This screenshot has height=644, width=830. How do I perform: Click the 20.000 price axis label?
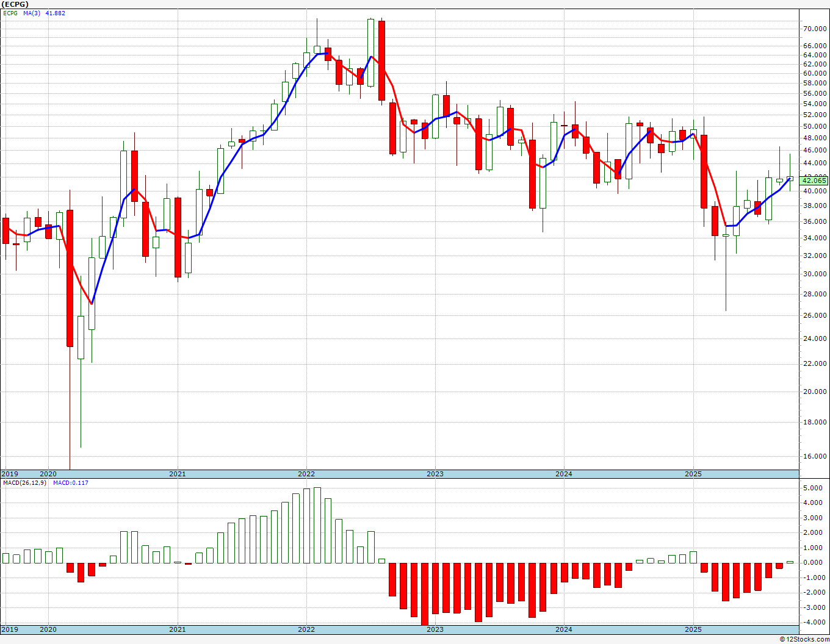815,392
